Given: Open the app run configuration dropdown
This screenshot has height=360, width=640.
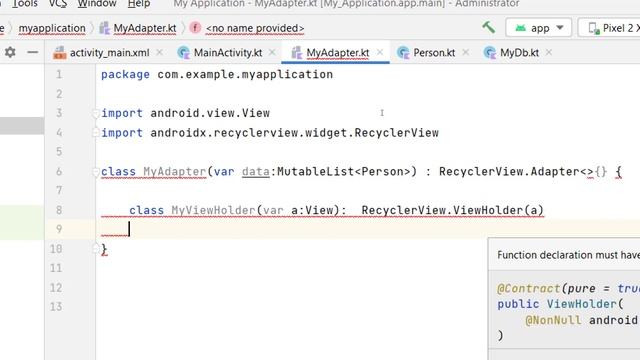Looking at the screenshot, I should click(538, 28).
